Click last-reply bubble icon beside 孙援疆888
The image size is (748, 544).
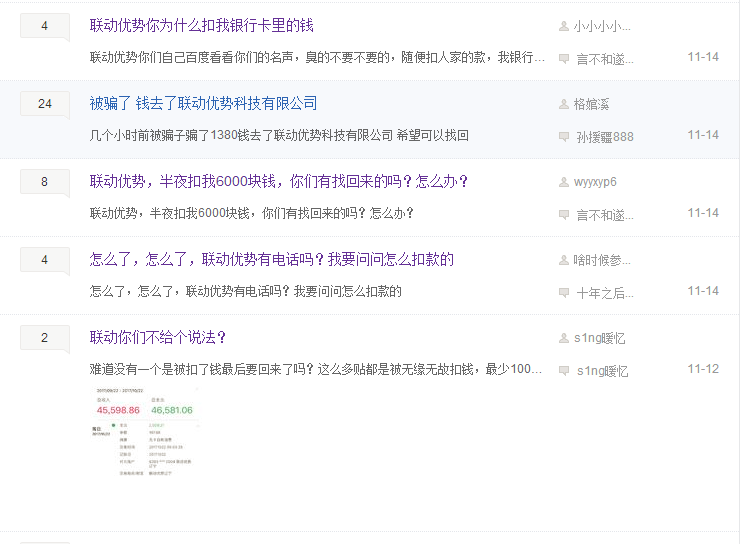564,137
